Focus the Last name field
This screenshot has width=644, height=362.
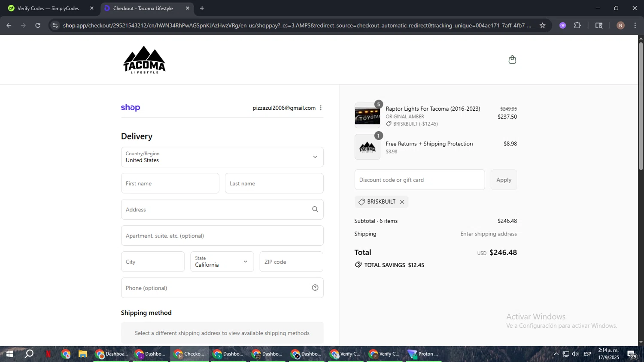pyautogui.click(x=274, y=183)
